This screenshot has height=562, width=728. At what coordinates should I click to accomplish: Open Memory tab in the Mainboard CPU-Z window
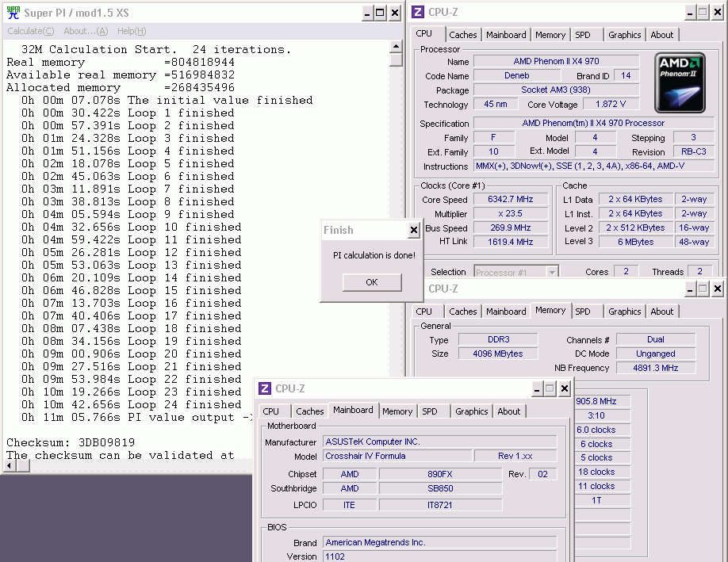(397, 411)
